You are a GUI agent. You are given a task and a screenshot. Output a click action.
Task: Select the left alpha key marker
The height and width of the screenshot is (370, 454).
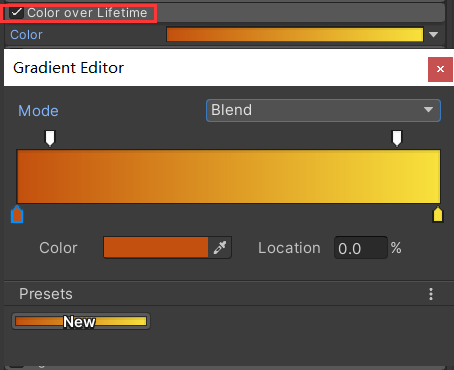(50, 138)
